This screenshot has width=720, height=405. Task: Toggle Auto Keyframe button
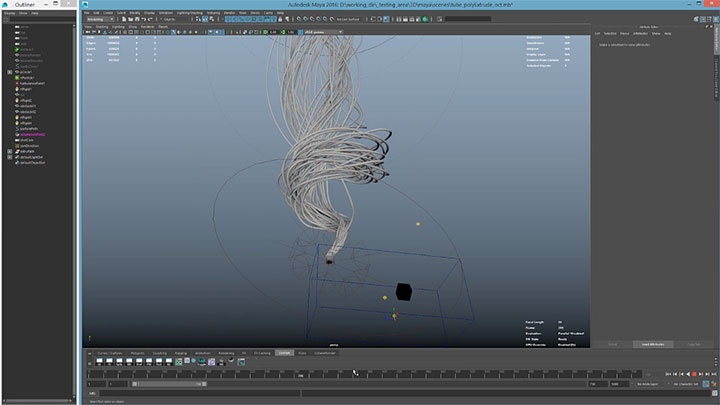tap(706, 384)
